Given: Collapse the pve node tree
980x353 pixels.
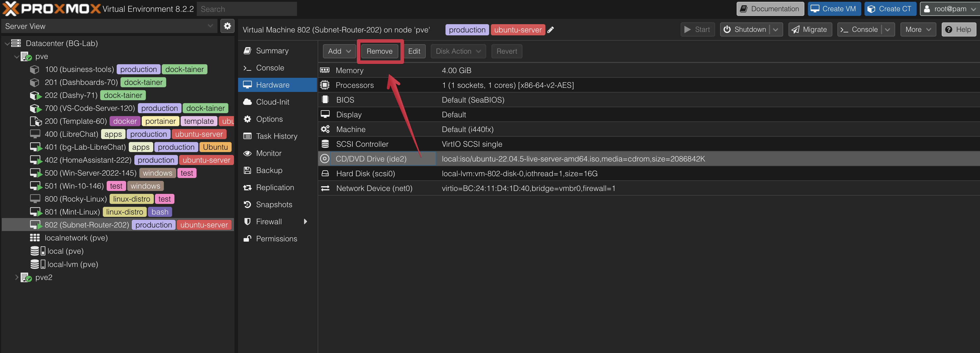Looking at the screenshot, I should coord(17,56).
